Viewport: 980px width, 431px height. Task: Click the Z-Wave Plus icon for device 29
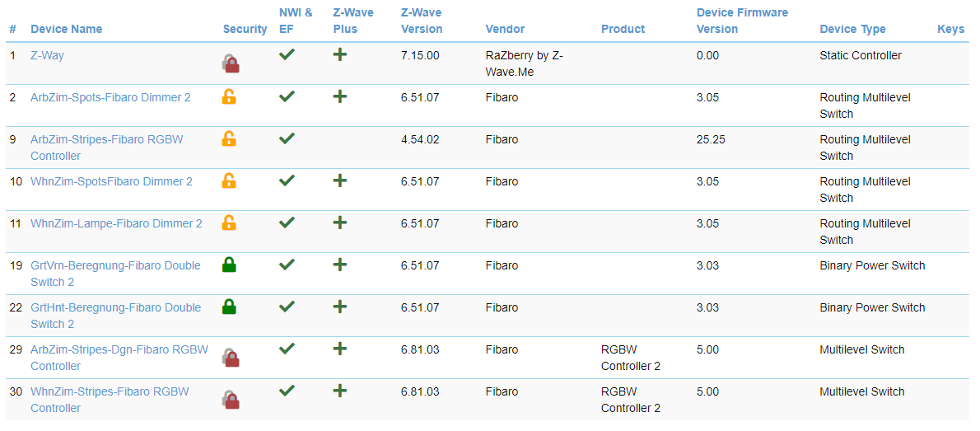(340, 349)
